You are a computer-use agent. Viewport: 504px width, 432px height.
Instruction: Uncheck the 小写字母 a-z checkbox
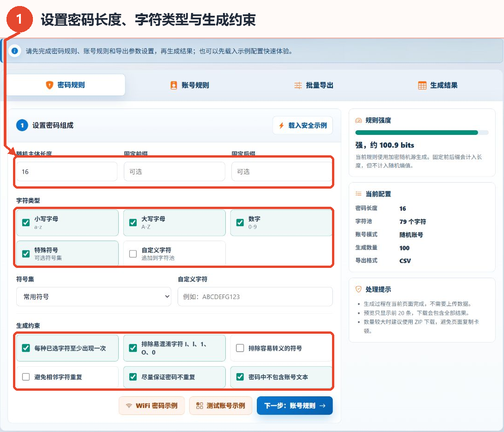[26, 222]
